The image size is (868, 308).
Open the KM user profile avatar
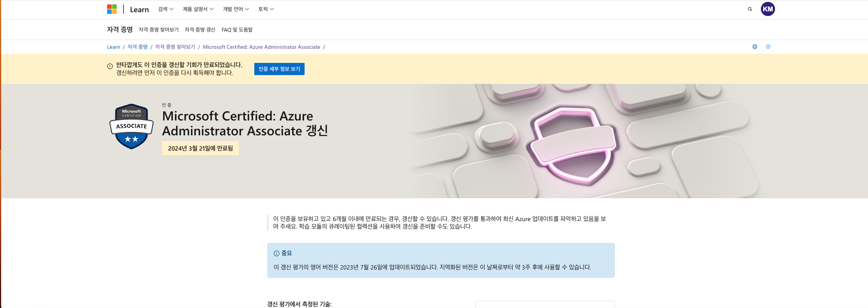[x=768, y=9]
